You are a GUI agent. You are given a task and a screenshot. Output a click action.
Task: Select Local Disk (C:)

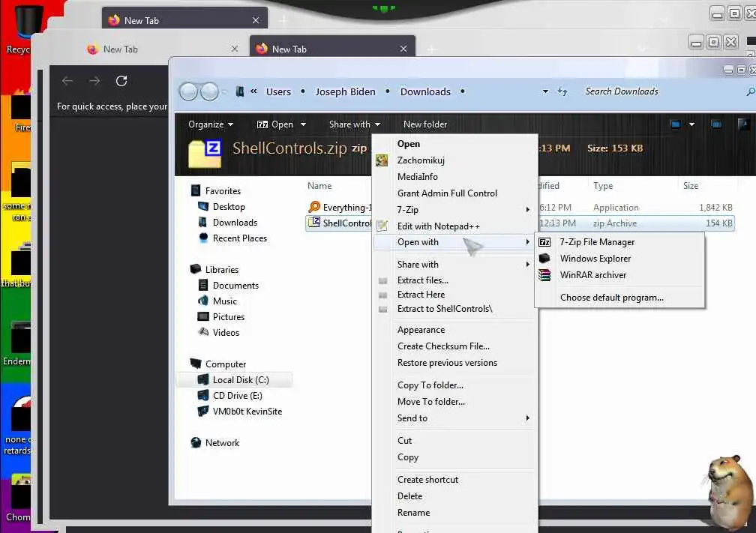241,380
